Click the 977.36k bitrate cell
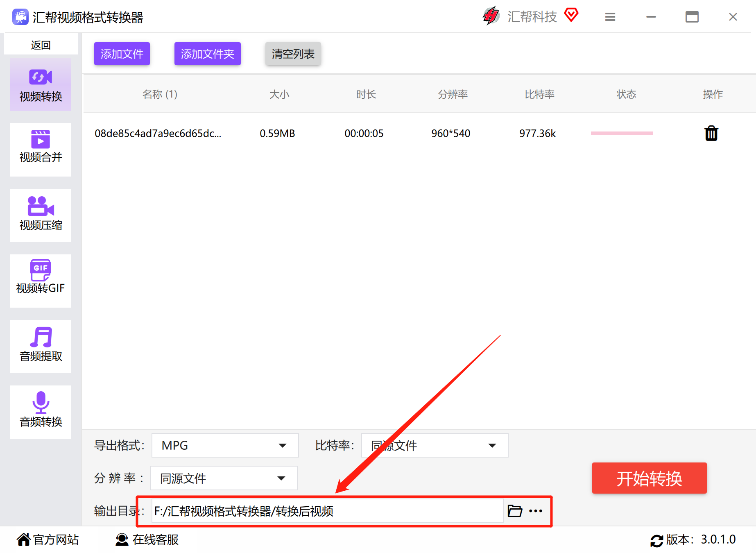The height and width of the screenshot is (553, 756). (538, 134)
